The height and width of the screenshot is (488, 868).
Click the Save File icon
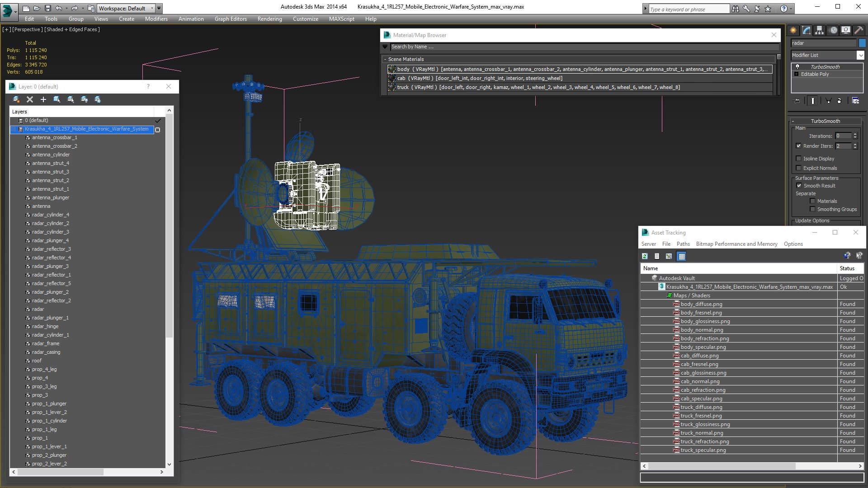47,8
